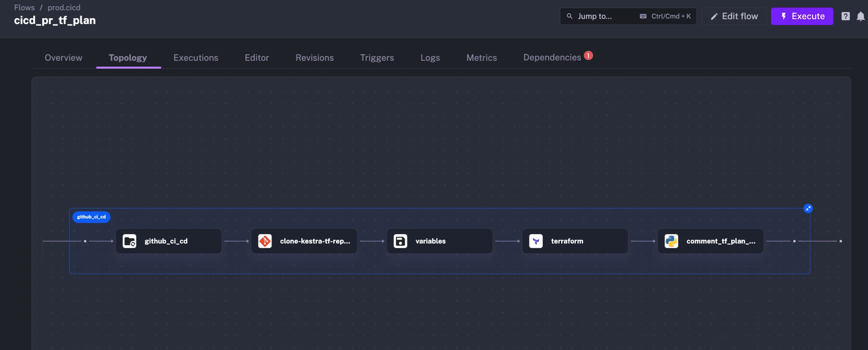Collapse the github_ci_cd task group
Screen dimensions: 868x350
(808, 208)
